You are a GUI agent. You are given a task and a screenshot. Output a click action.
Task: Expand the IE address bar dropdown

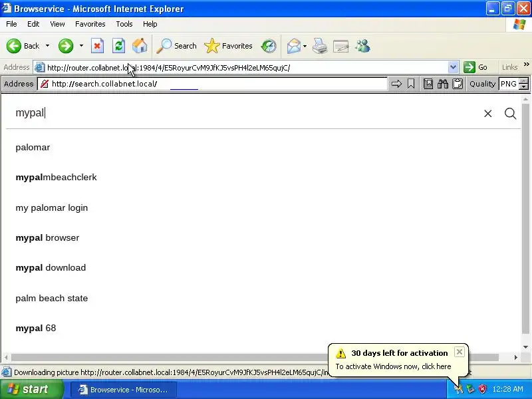[x=453, y=68]
